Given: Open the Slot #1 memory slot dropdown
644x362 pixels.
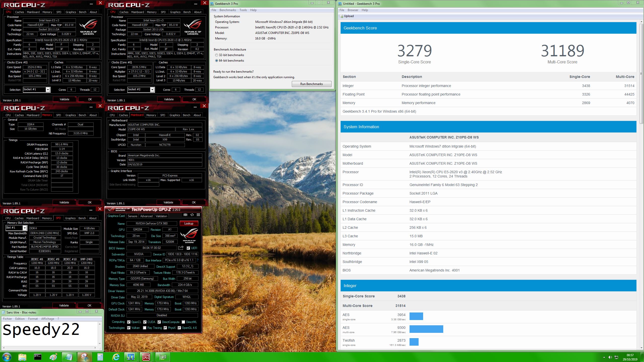Looking at the screenshot, I should pyautogui.click(x=25, y=228).
